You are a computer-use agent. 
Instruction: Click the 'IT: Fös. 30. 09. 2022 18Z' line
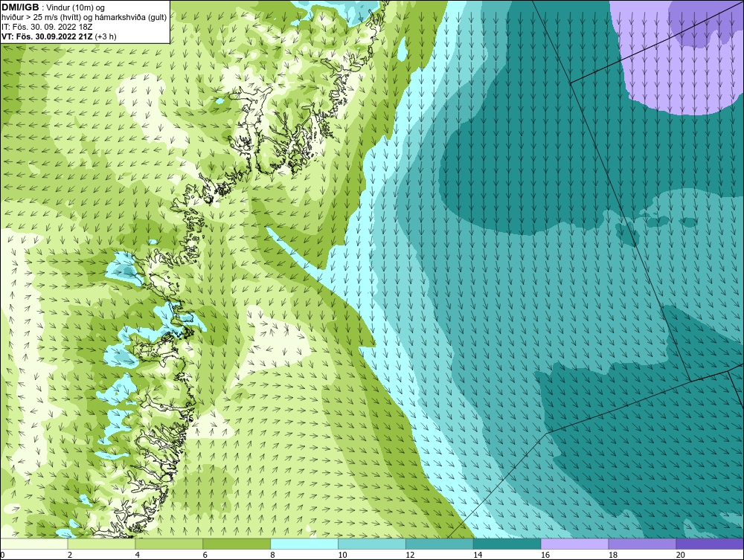point(47,27)
